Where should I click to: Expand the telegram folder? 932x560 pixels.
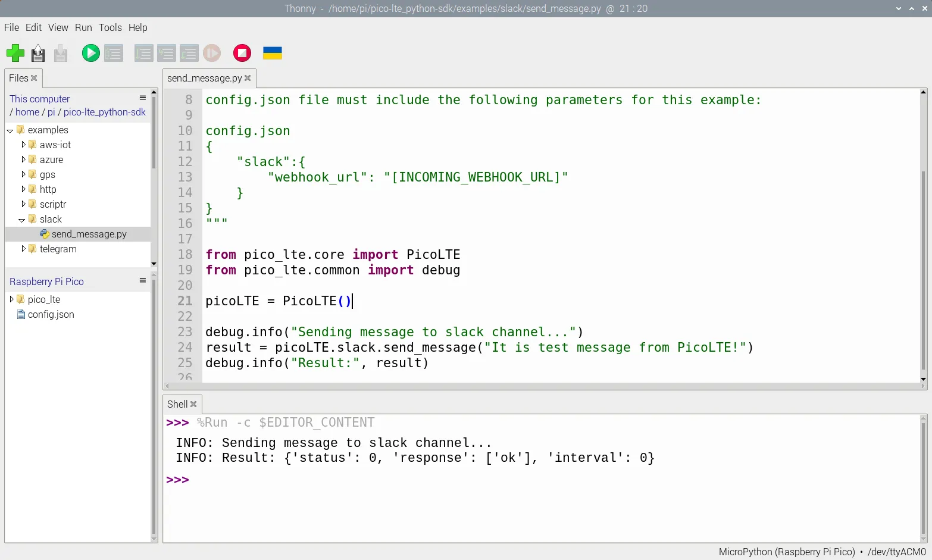coord(23,249)
